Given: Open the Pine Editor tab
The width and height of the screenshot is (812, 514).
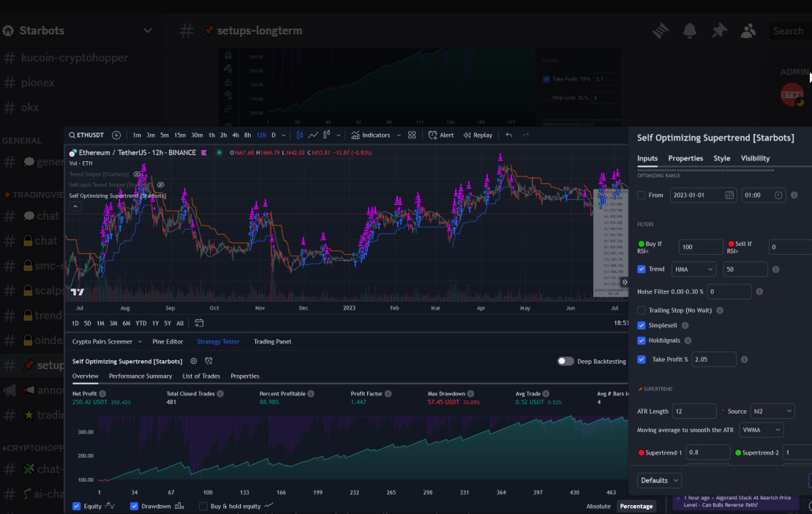Looking at the screenshot, I should [x=168, y=341].
